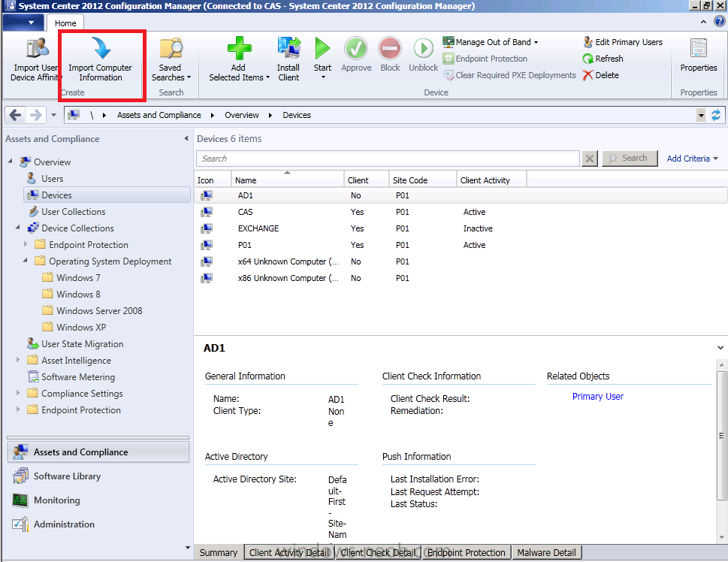Screen dimensions: 728x562
Task: Collapse Device Collections tree node
Action: click(17, 227)
